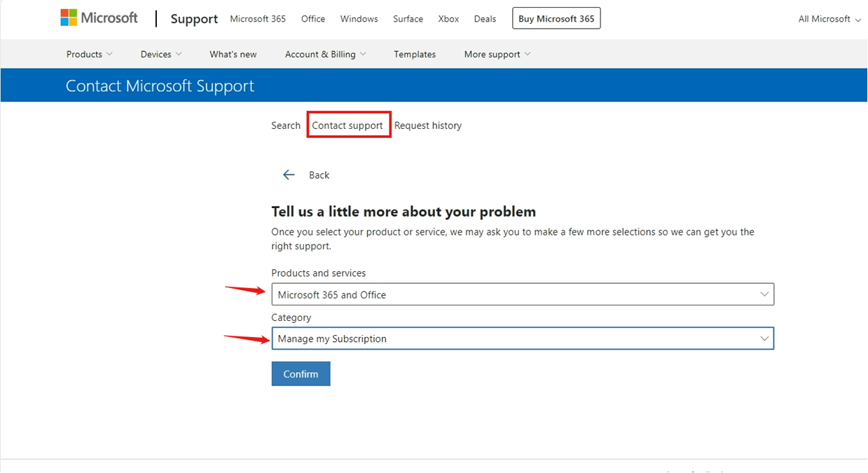
Task: Expand the Devices menu
Action: click(161, 54)
